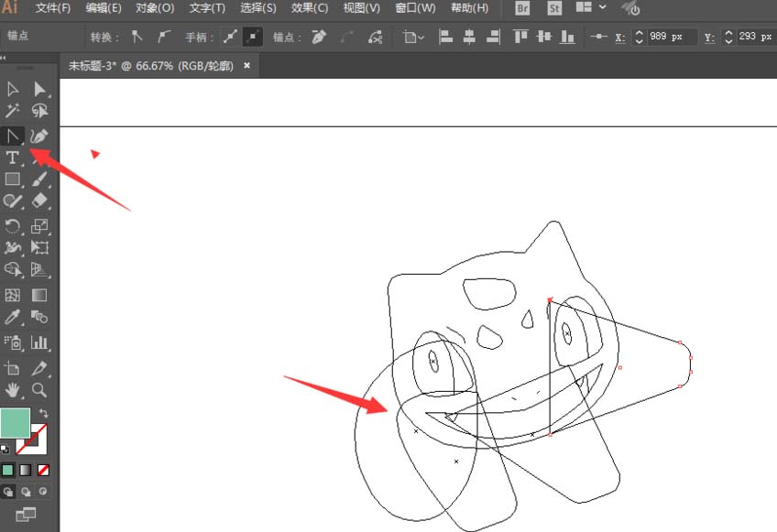Select the Paintbrush tool
This screenshot has width=777, height=532.
pos(39,179)
